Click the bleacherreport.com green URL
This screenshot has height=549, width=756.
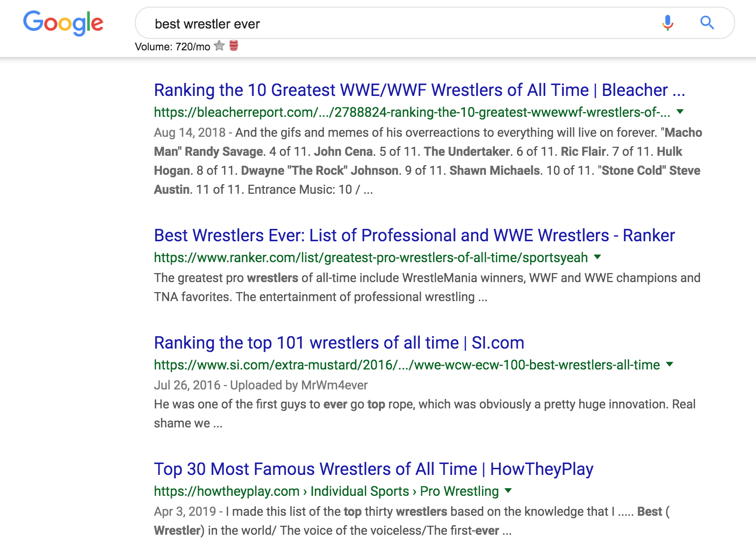coord(412,112)
